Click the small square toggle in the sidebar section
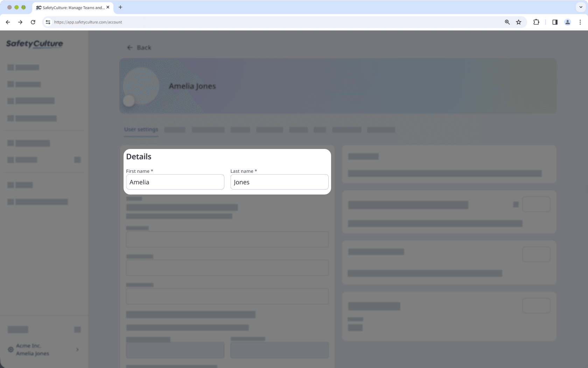Screen dimensions: 588x368 tap(77, 159)
